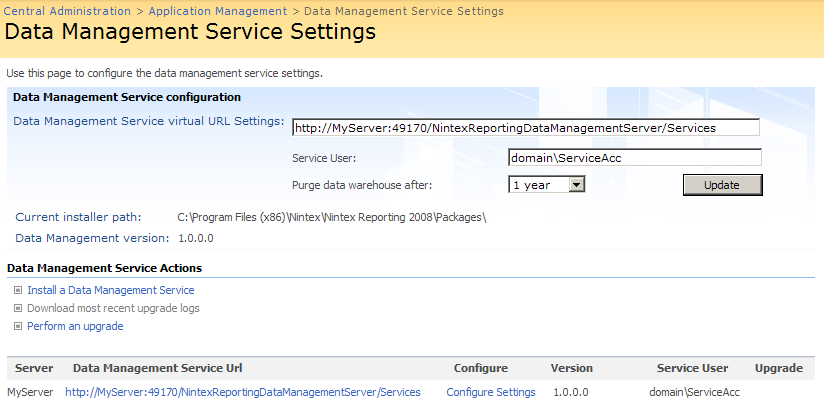Click the Configure column header
The width and height of the screenshot is (824, 413).
click(480, 368)
